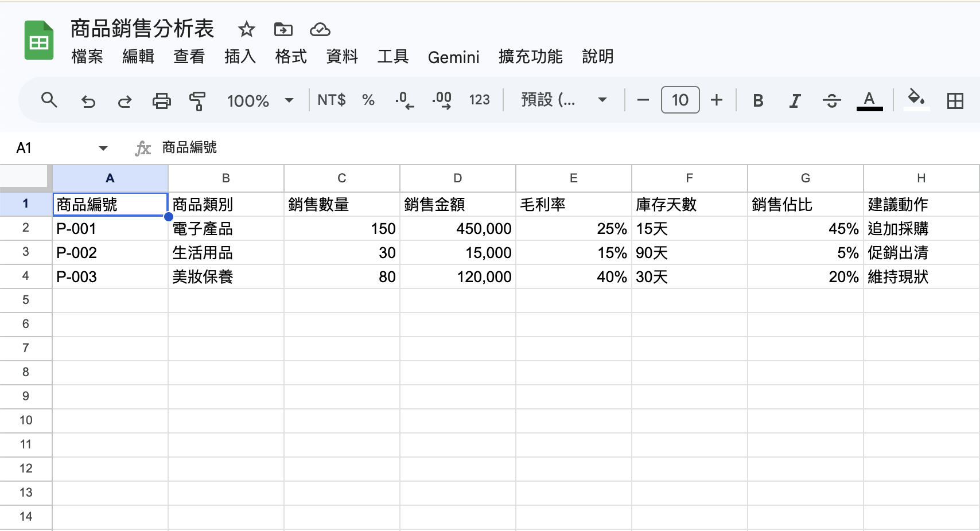Open the Gemini menu item

453,57
